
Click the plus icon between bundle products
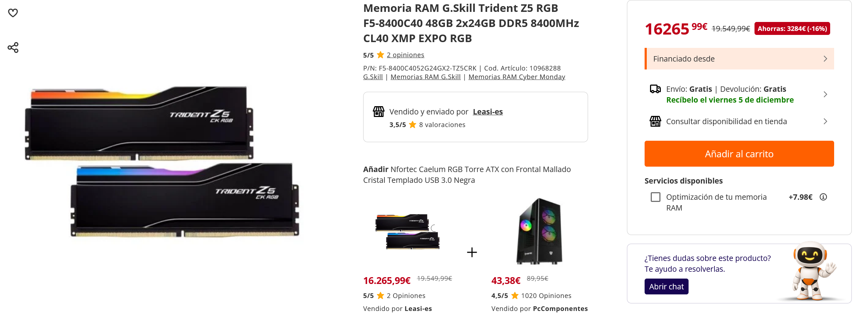(x=472, y=252)
